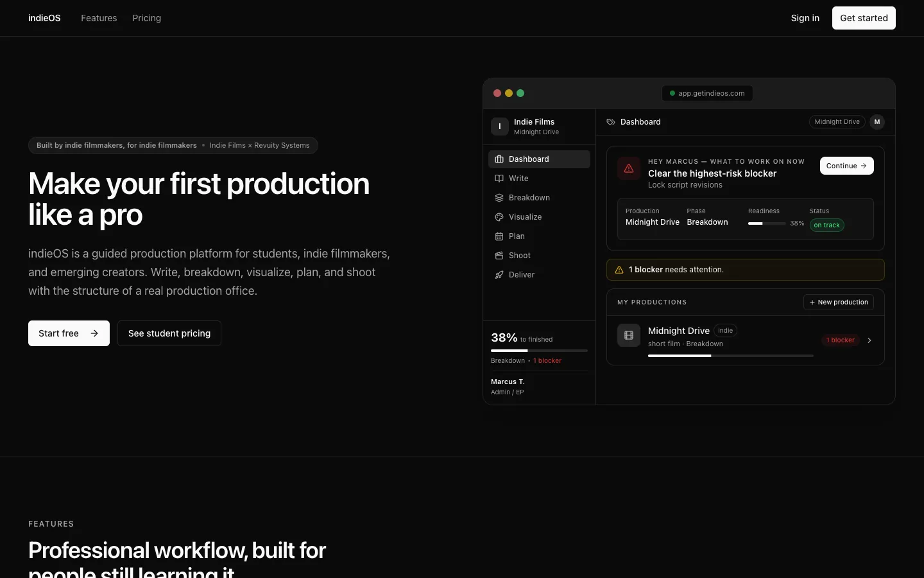Click the film icon beside Midnight Drive production
The width and height of the screenshot is (924, 578).
pos(629,335)
